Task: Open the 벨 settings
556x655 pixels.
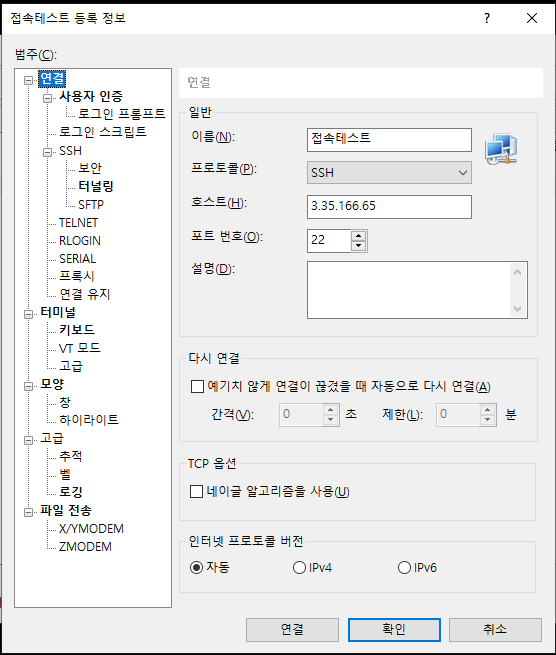Action: (64, 474)
